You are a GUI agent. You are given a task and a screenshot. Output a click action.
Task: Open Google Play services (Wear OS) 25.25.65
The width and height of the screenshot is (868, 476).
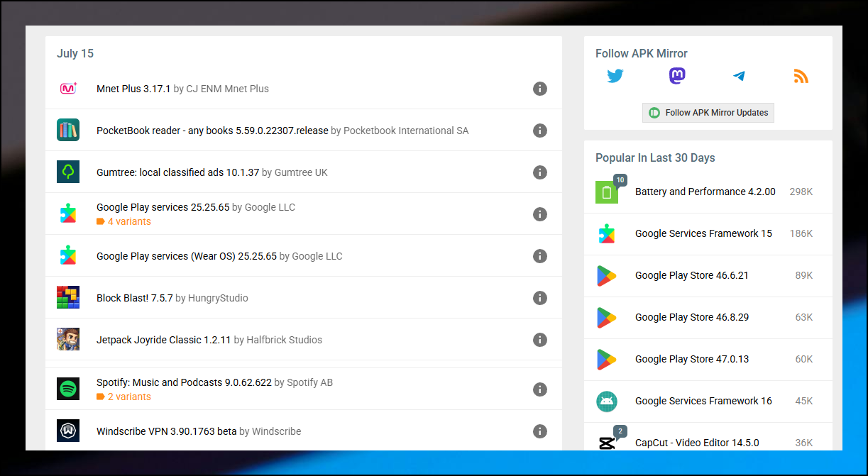187,256
